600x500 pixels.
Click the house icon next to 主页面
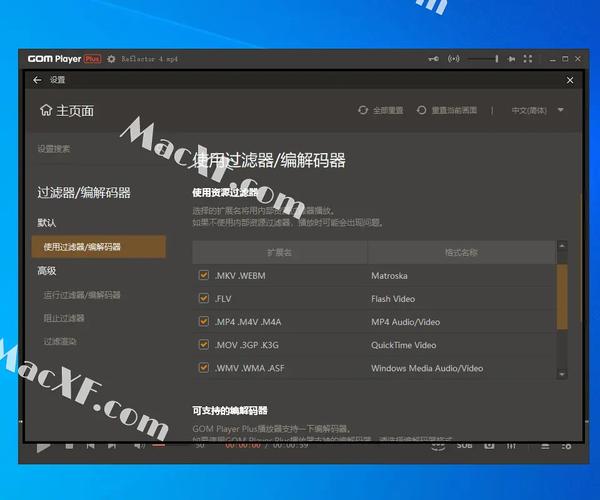tap(46, 110)
